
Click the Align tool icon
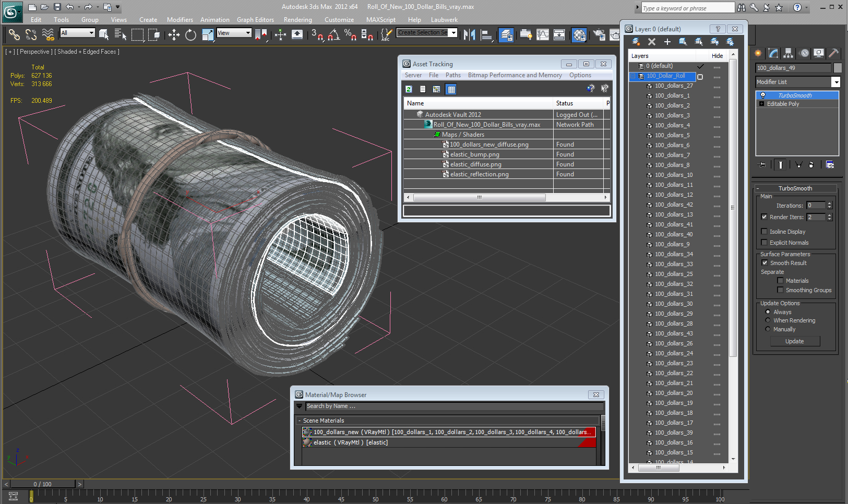coord(486,35)
